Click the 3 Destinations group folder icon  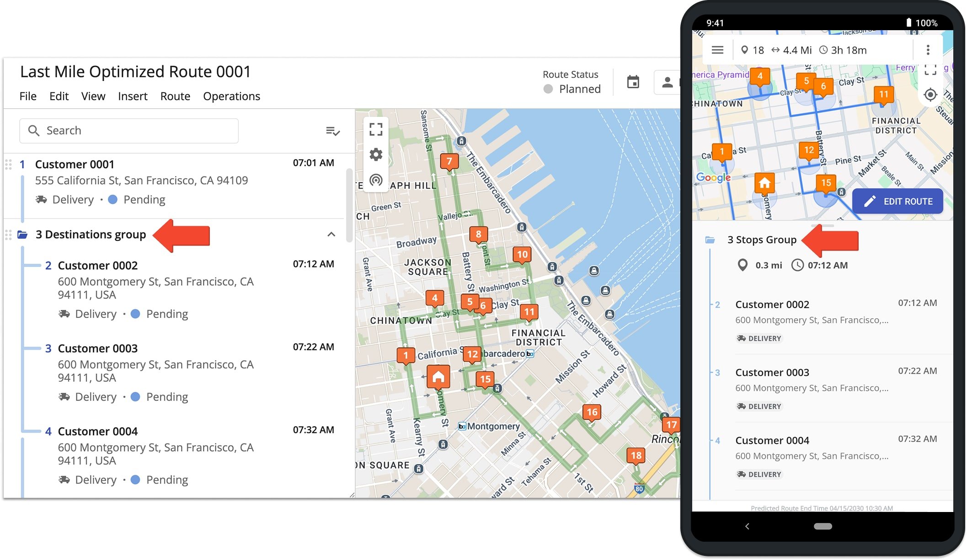[x=22, y=235]
